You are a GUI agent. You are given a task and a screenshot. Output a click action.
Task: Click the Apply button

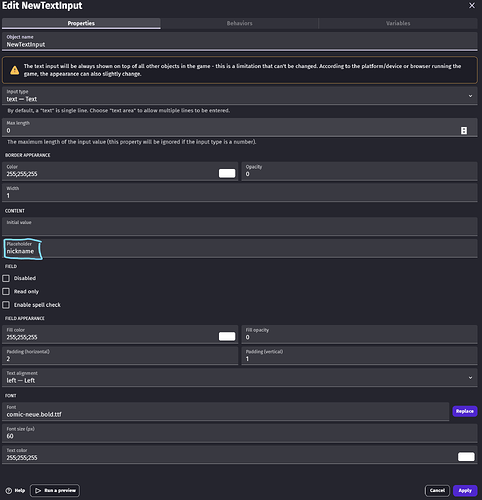(465, 490)
